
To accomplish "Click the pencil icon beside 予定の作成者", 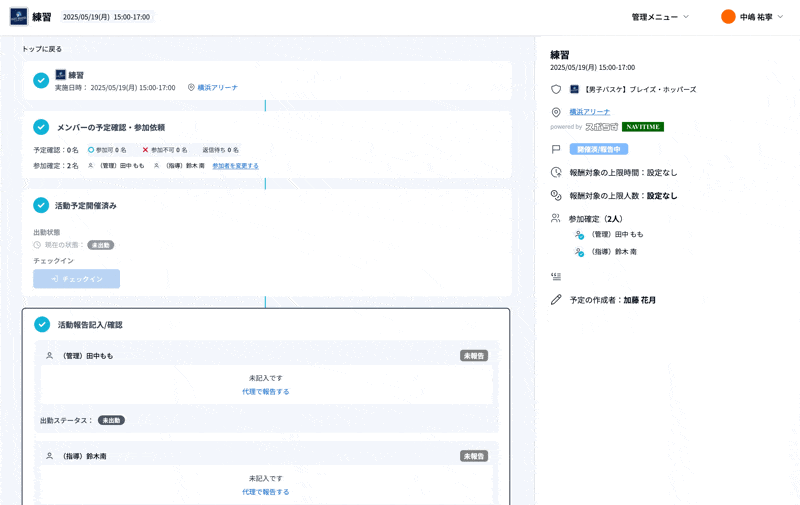I will click(x=556, y=300).
